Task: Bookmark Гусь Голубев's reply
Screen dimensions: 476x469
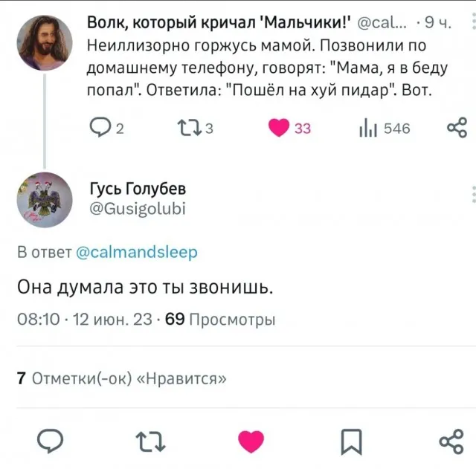Action: pyautogui.click(x=350, y=442)
